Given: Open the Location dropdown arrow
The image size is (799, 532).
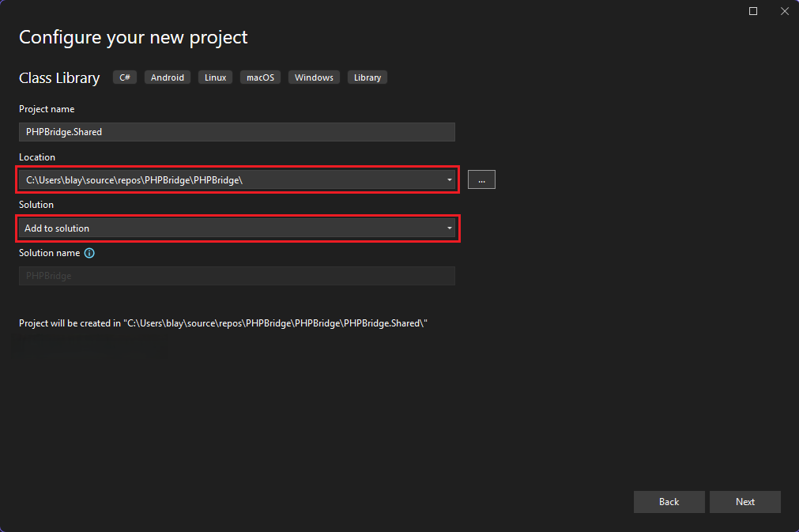Looking at the screenshot, I should tap(449, 180).
